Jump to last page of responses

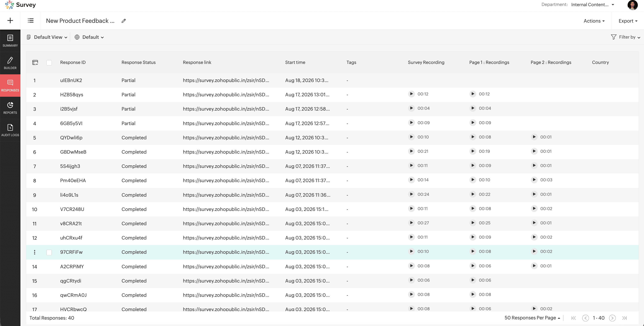coord(624,318)
